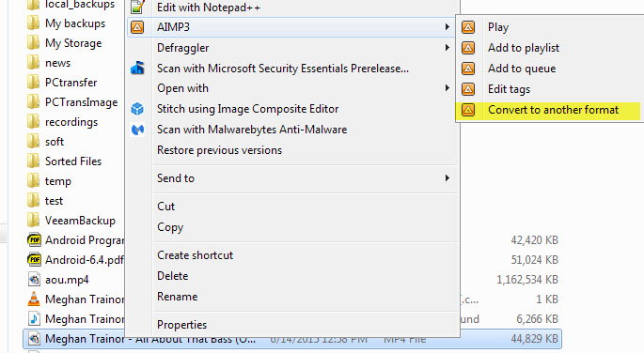Click the recordings folder icon
This screenshot has width=644, height=353.
[x=33, y=122]
